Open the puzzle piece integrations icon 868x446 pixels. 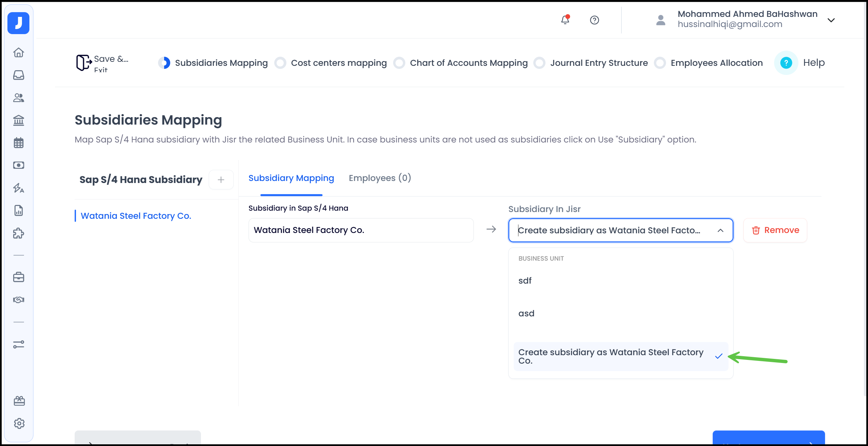(19, 233)
